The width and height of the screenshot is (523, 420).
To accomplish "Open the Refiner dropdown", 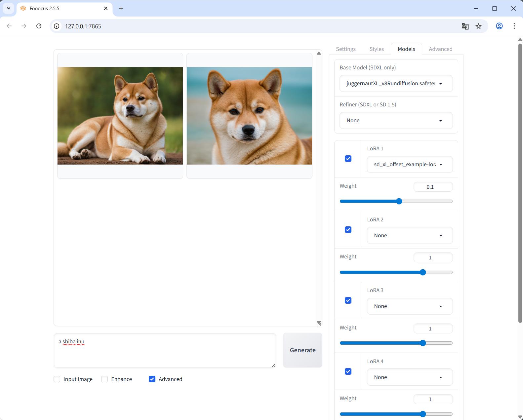I will coord(396,121).
